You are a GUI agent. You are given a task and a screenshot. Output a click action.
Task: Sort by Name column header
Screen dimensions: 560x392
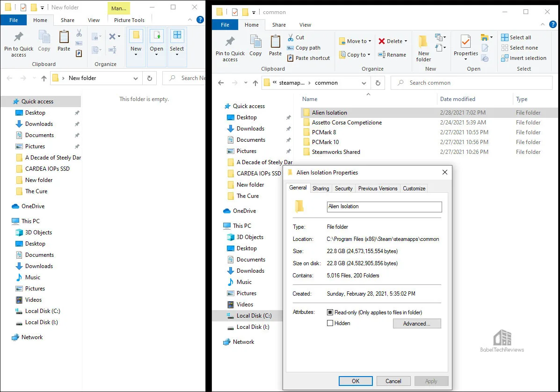pyautogui.click(x=368, y=99)
